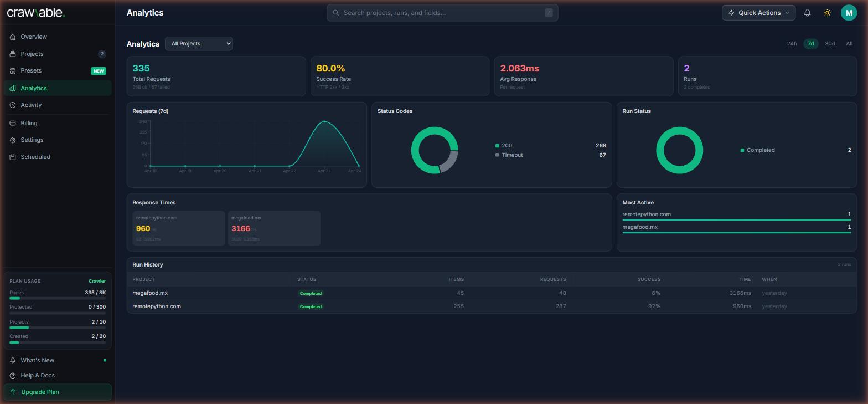Go to Projects in the sidebar
Viewport: 868px width, 404px height.
32,54
